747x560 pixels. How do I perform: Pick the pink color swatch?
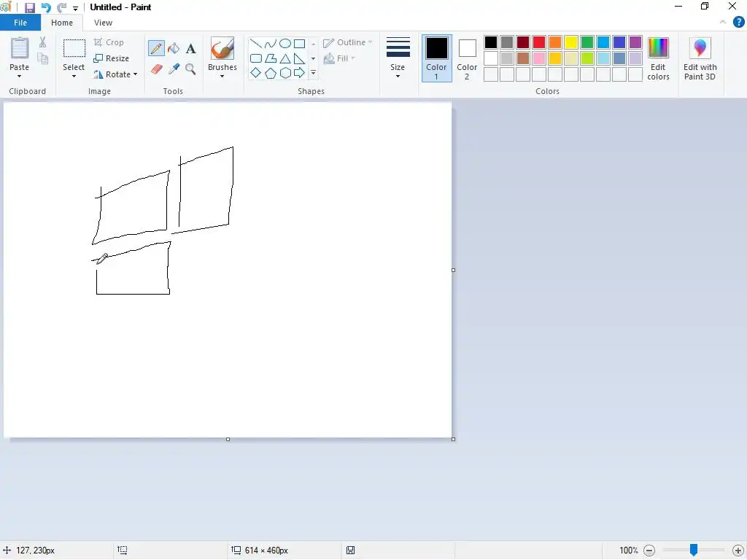pyautogui.click(x=539, y=58)
